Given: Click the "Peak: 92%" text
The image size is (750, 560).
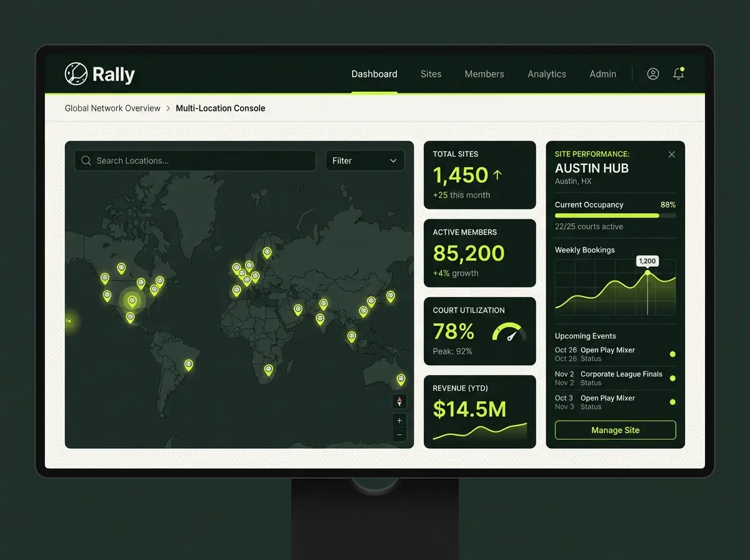Looking at the screenshot, I should click(x=452, y=351).
